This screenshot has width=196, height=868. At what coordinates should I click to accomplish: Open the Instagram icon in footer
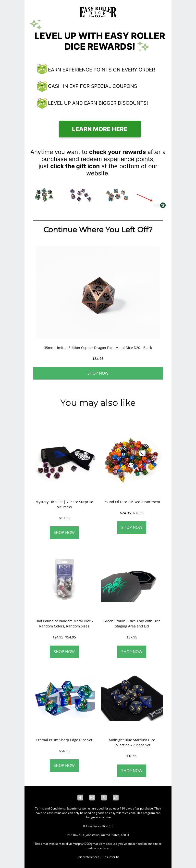point(92,797)
